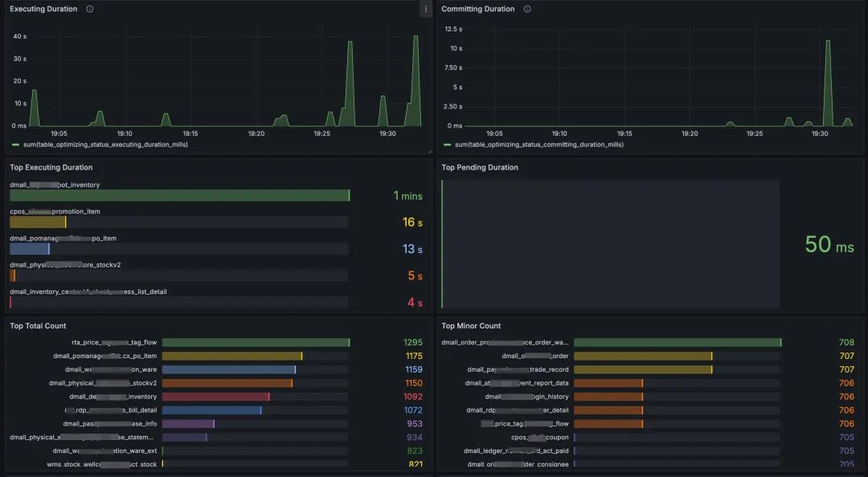The height and width of the screenshot is (477, 868).
Task: Open the Executing Duration panel three-dot menu
Action: [x=426, y=9]
